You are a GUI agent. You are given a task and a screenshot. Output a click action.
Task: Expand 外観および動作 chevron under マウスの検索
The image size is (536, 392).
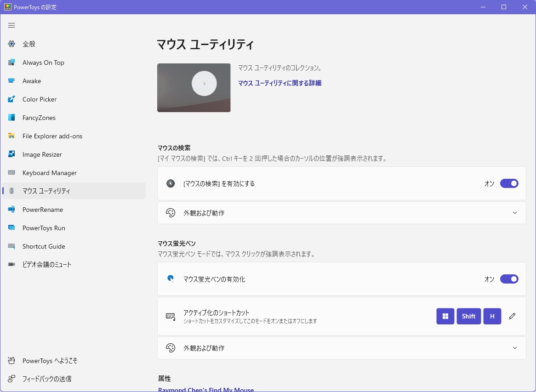pyautogui.click(x=515, y=213)
